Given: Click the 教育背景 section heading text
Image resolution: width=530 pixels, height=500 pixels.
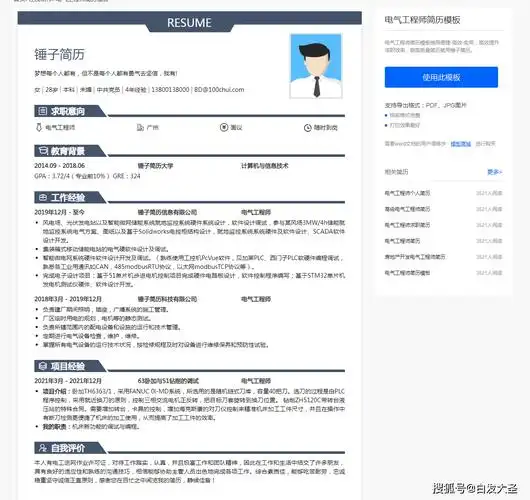Looking at the screenshot, I should (68, 151).
